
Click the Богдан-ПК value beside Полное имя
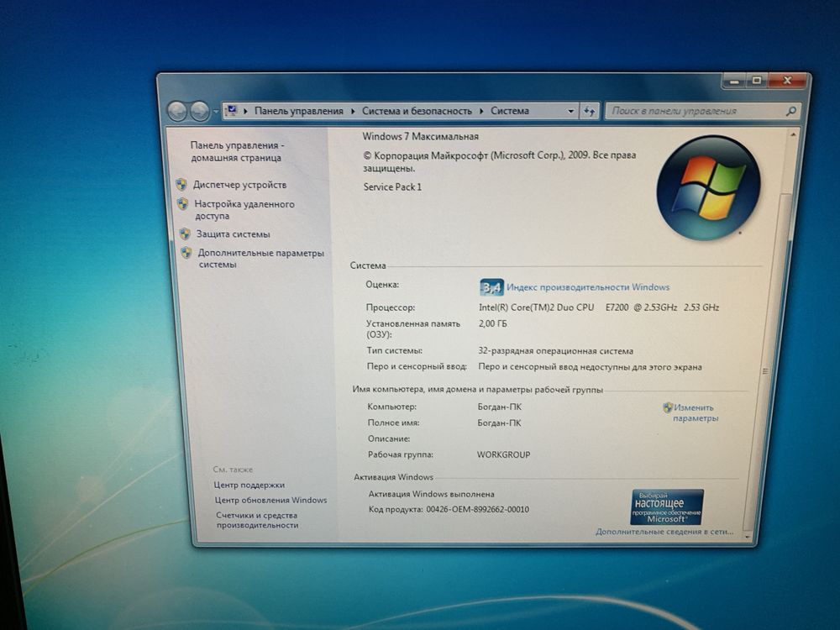click(499, 423)
